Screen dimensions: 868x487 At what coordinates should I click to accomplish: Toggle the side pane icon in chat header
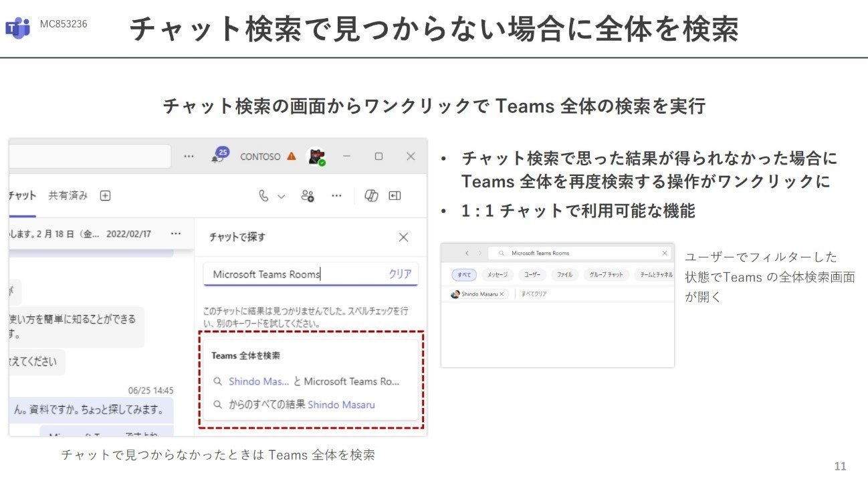coord(395,195)
